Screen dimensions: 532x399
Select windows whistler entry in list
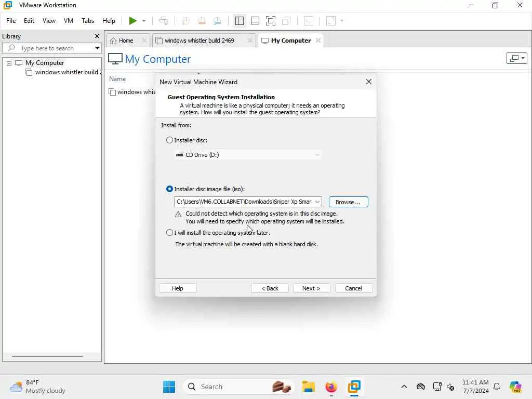(131, 92)
